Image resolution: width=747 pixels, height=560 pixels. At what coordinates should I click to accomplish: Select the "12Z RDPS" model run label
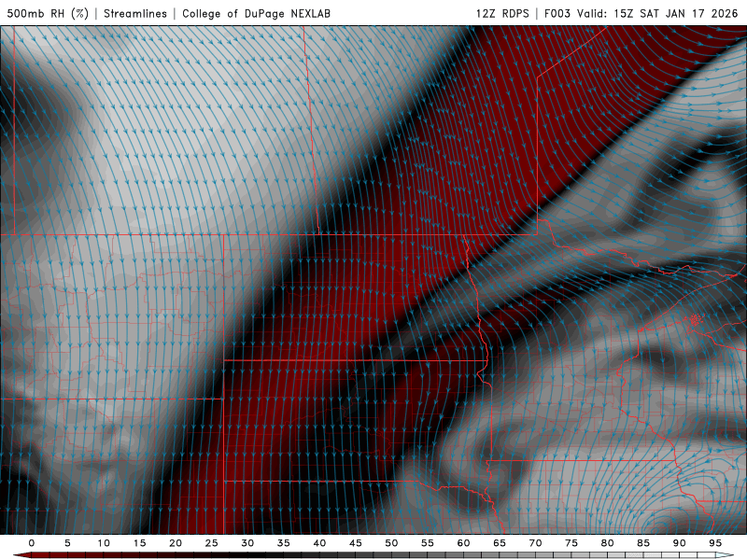tap(502, 13)
